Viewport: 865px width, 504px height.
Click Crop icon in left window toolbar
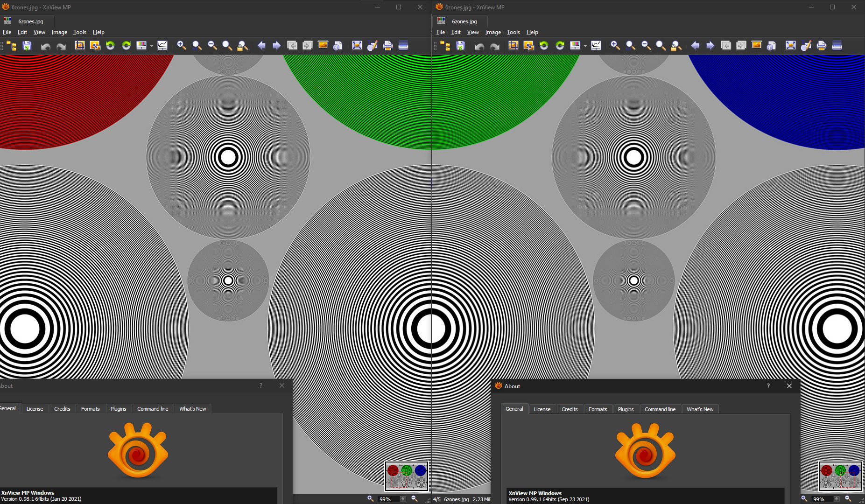point(80,45)
